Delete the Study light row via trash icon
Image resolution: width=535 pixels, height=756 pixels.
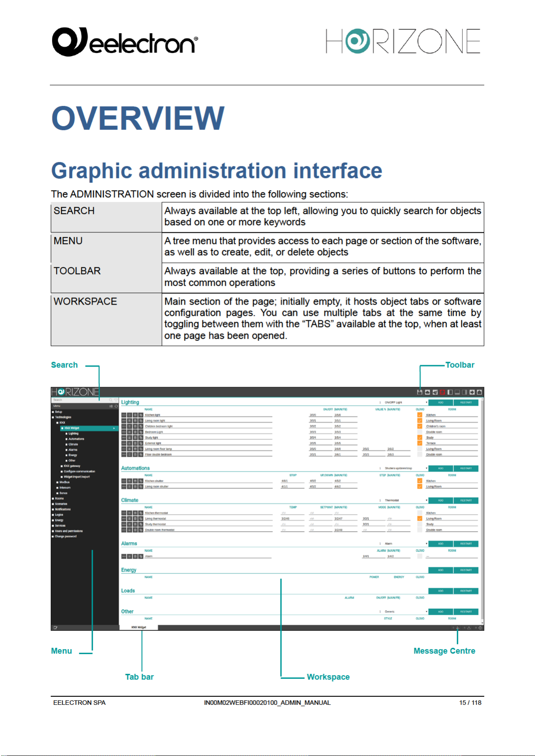(x=135, y=437)
